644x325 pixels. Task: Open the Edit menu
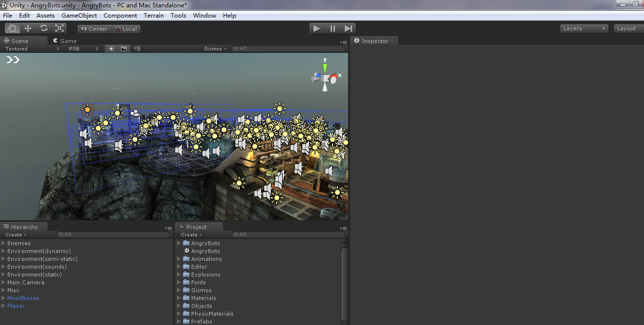(24, 16)
